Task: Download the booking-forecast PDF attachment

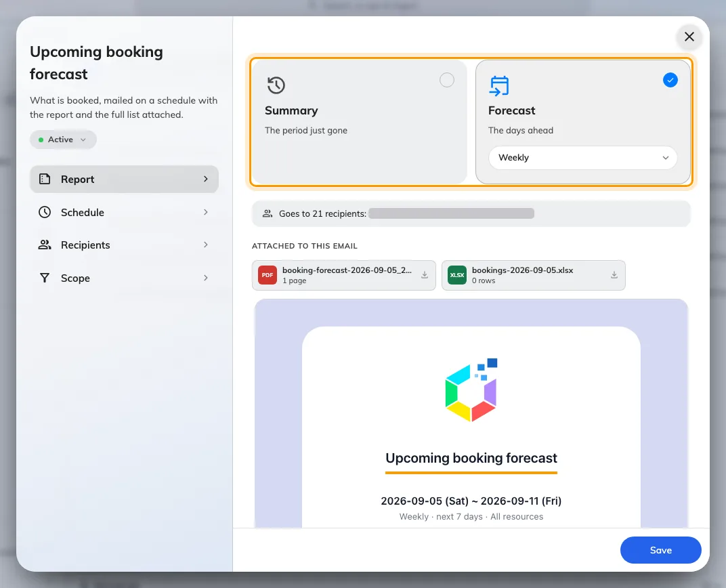Action: (x=425, y=275)
